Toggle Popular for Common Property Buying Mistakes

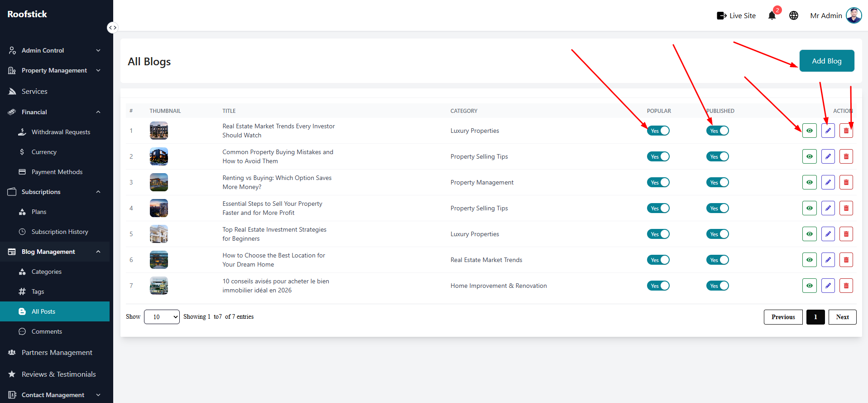point(658,156)
